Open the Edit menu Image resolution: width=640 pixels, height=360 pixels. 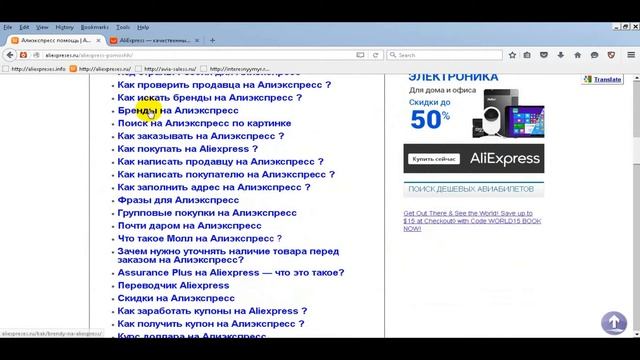click(x=24, y=27)
